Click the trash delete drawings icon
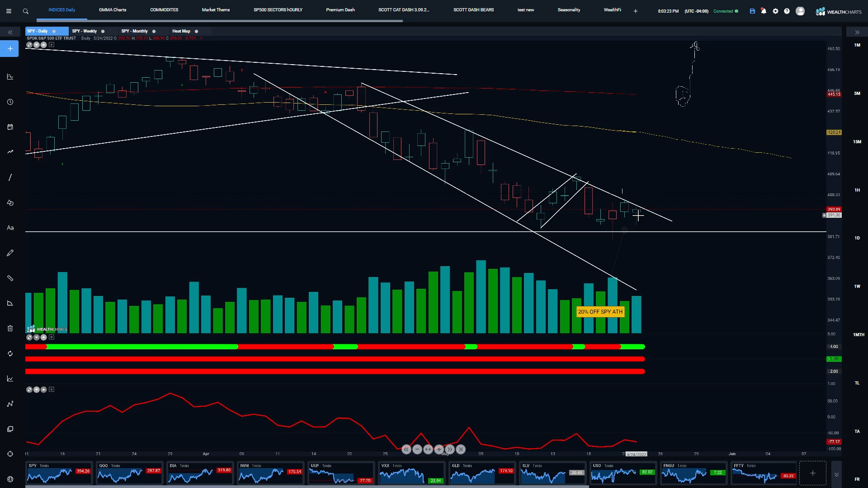The width and height of the screenshot is (868, 488). coord(10,328)
